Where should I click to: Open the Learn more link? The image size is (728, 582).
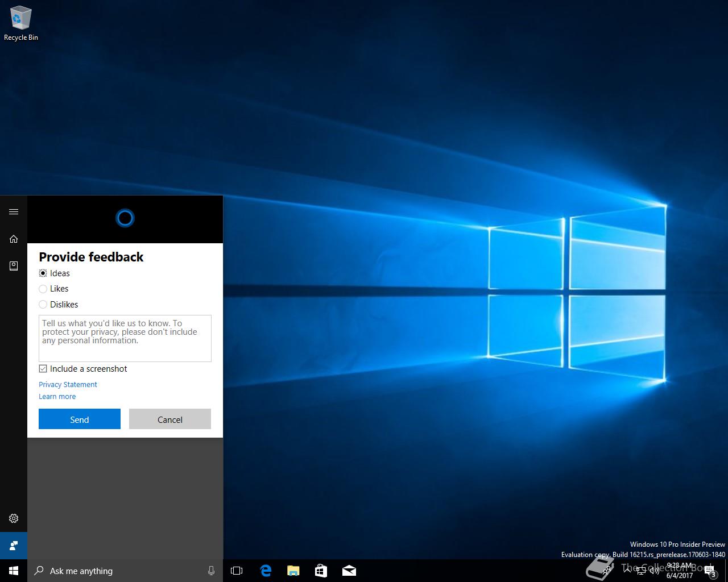click(57, 397)
